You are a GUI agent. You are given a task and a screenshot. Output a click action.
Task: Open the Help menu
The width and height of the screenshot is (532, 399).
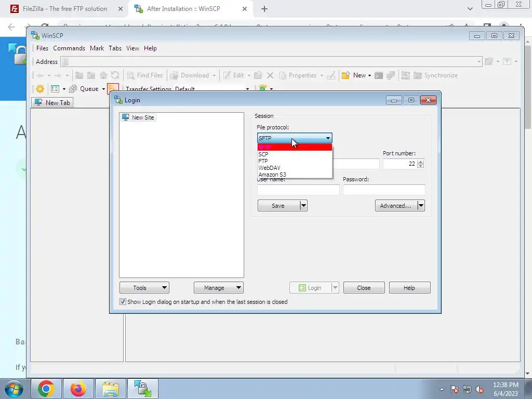pos(150,48)
